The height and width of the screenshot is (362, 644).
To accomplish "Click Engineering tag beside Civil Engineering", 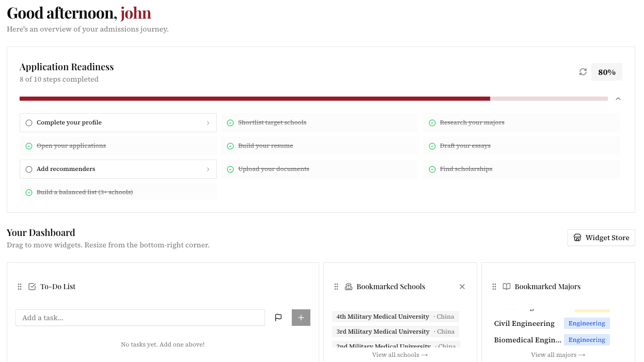I will pos(587,323).
